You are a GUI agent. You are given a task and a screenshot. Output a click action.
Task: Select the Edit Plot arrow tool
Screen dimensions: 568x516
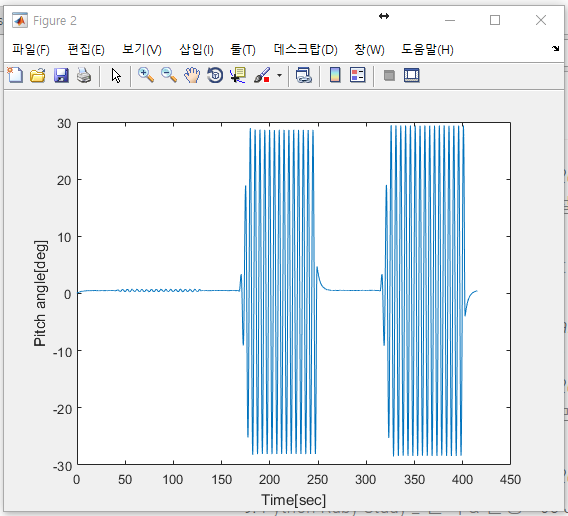pos(116,76)
